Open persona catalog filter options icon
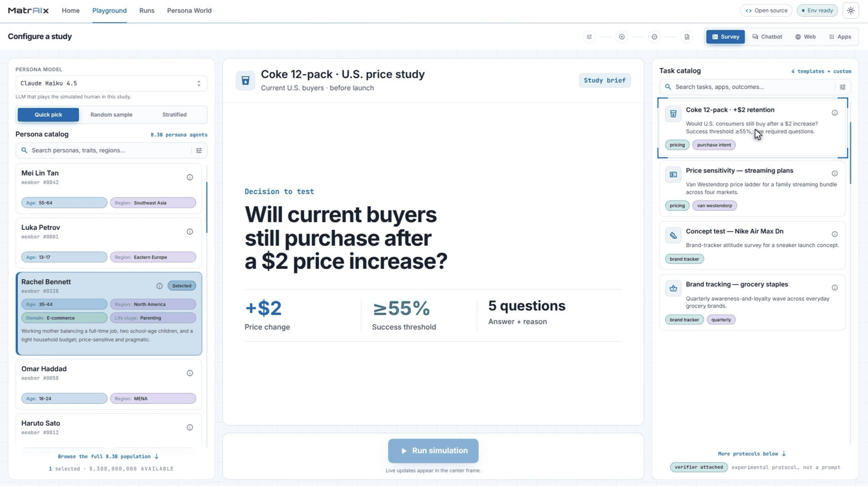Viewport: 868px width, 486px height. click(x=199, y=151)
